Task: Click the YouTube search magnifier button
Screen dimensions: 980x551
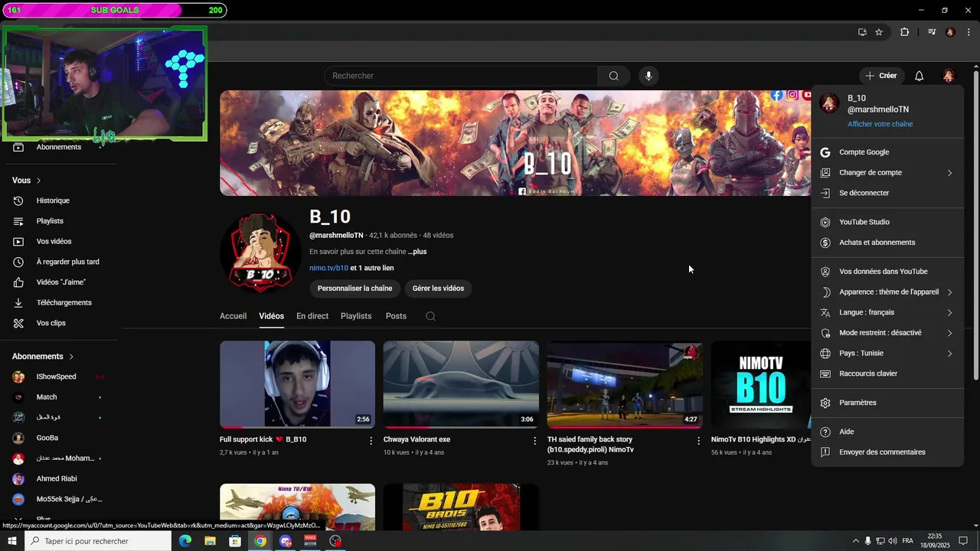Action: click(x=614, y=76)
